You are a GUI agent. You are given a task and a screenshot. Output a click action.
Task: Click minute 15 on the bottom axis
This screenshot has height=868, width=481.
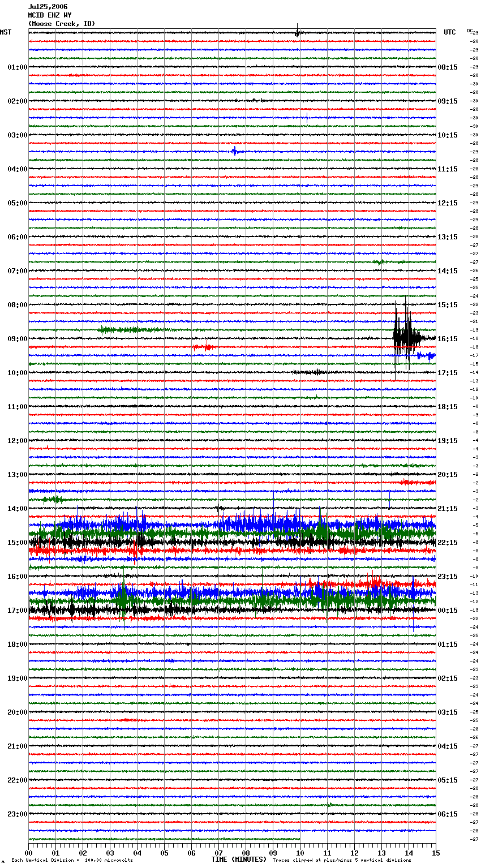coord(436,853)
